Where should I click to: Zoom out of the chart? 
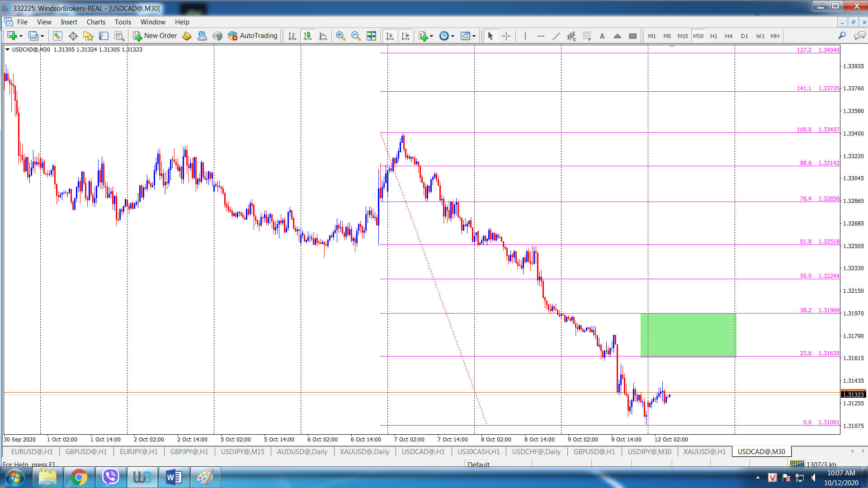(x=356, y=36)
